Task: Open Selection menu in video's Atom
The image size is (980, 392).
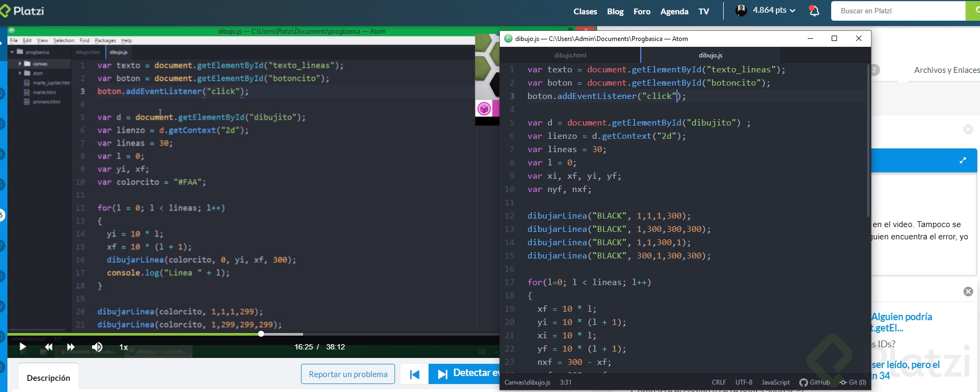Action: tap(64, 40)
